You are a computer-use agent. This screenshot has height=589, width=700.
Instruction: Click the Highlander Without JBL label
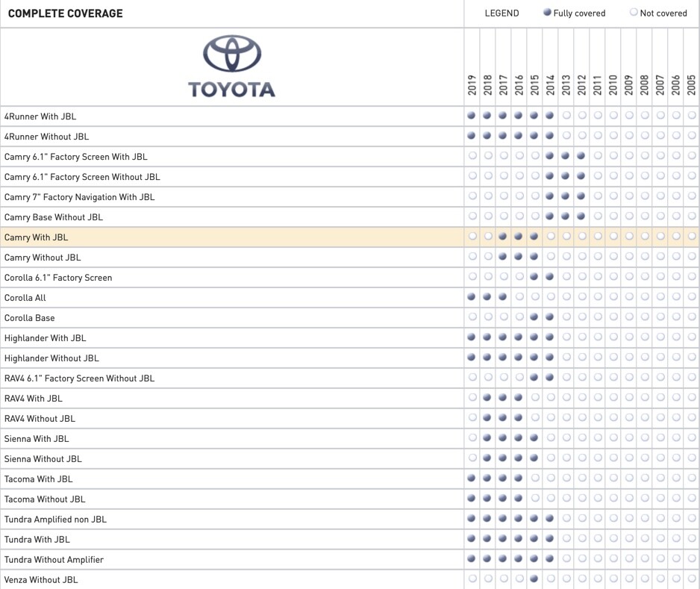(x=51, y=358)
